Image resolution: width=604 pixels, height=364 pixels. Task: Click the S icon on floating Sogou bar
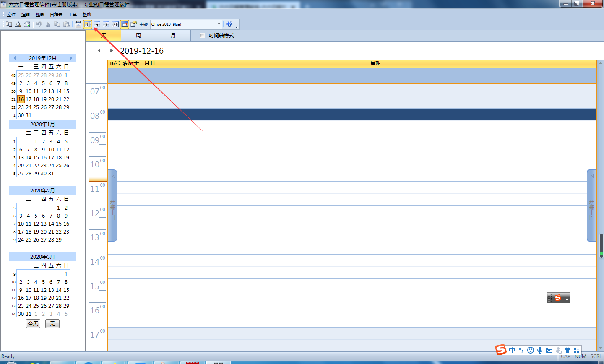click(x=558, y=298)
